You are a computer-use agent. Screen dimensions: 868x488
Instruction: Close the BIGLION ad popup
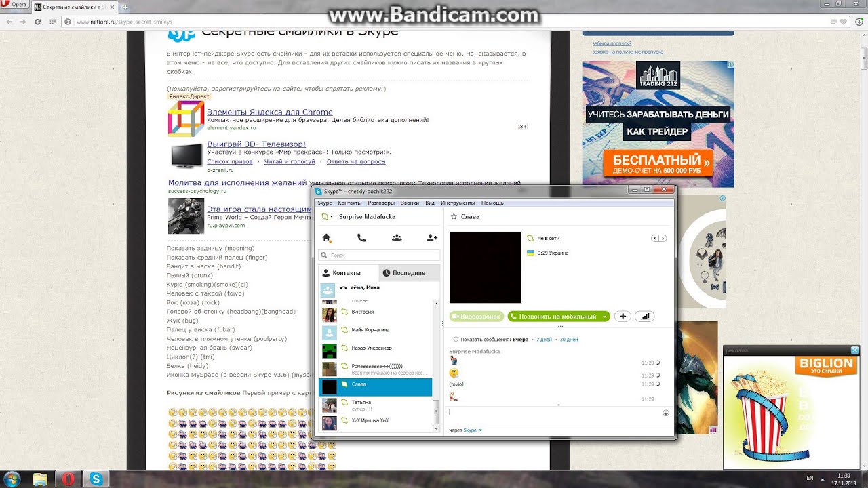[x=854, y=350]
